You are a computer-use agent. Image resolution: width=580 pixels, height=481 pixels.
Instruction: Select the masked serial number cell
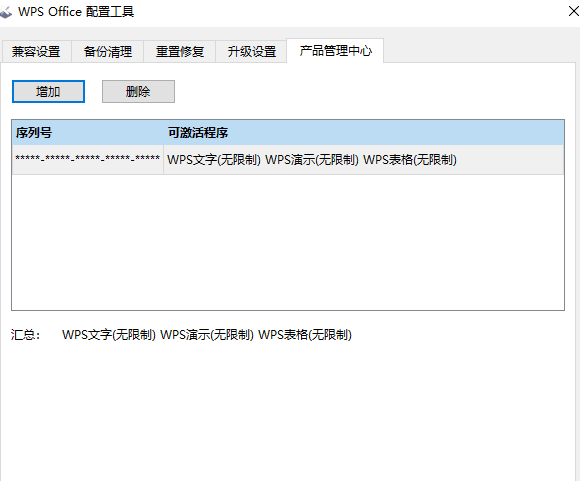(x=88, y=159)
